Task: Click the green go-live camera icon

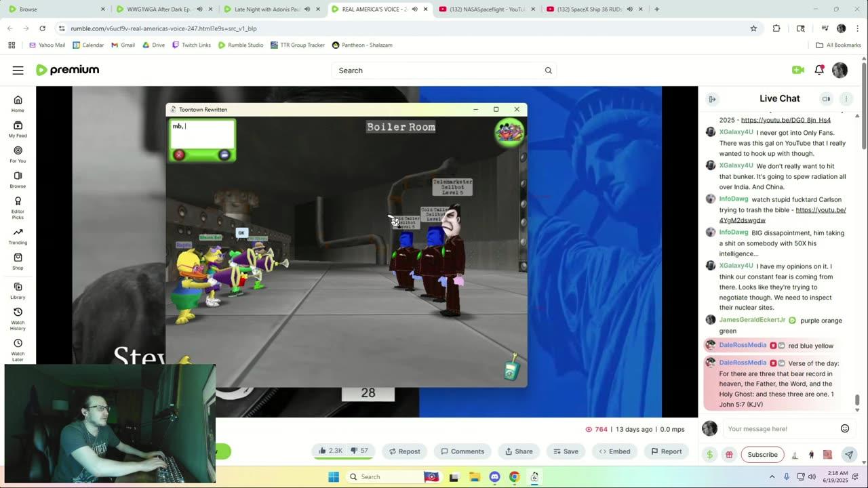Action: pyautogui.click(x=798, y=70)
